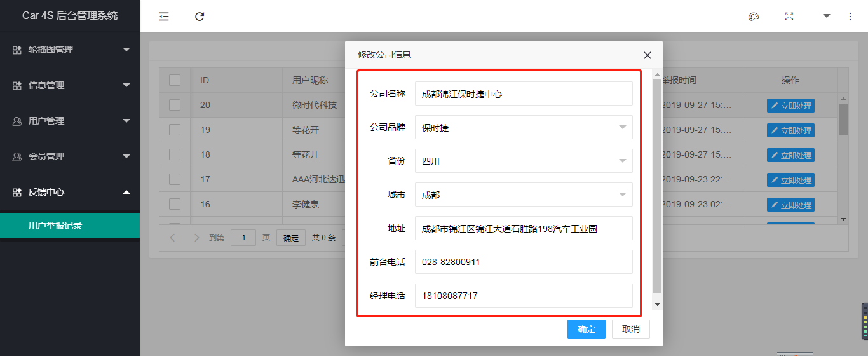The width and height of the screenshot is (868, 356).
Task: Click the 用户管理 person icon
Action: pyautogui.click(x=17, y=121)
